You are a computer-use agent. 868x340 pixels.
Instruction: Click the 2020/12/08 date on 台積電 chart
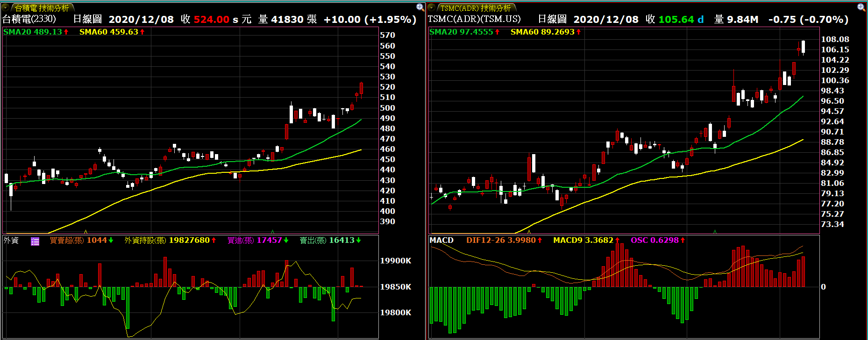(x=141, y=20)
